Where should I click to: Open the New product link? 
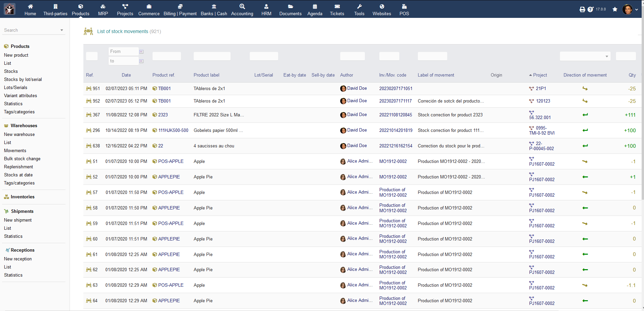pos(16,55)
